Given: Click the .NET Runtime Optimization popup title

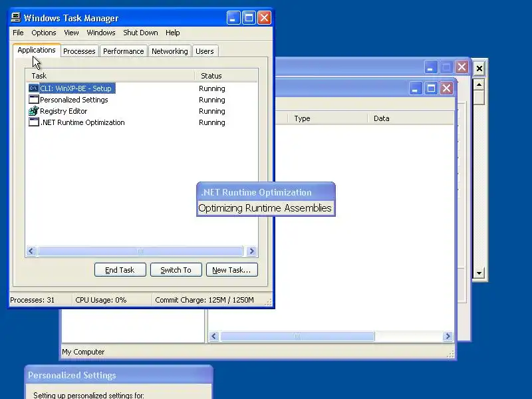Looking at the screenshot, I should (256, 192).
